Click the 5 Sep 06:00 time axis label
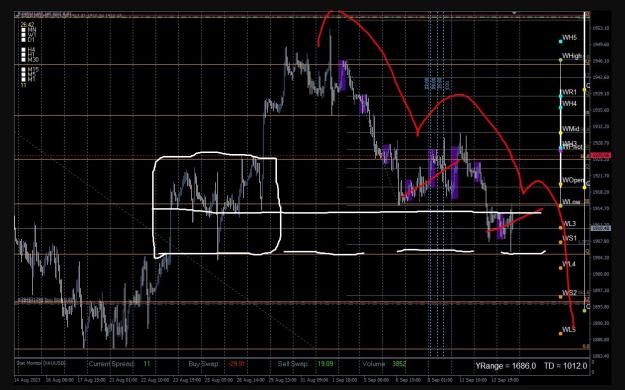Screen dimensions: 625x390 376,380
